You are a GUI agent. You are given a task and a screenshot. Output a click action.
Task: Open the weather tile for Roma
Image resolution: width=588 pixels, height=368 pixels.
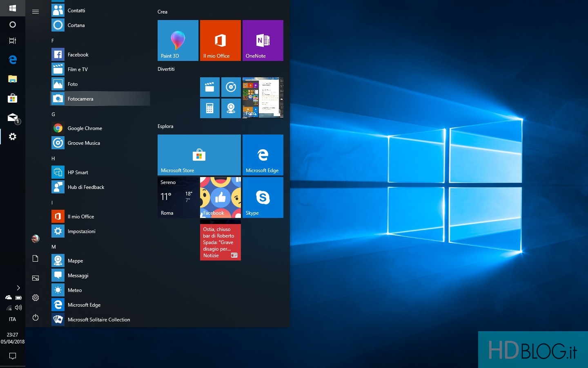point(178,197)
